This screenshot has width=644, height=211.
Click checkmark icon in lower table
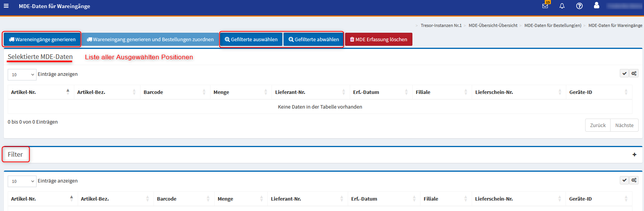(x=624, y=180)
